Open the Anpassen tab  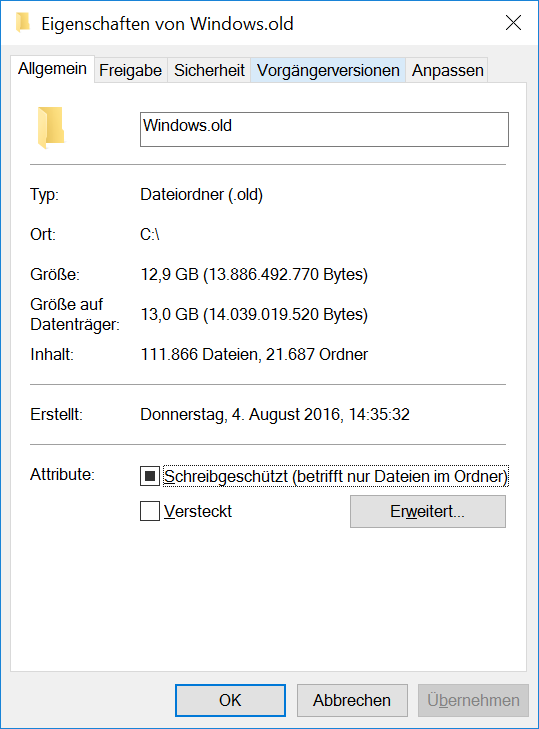click(447, 70)
